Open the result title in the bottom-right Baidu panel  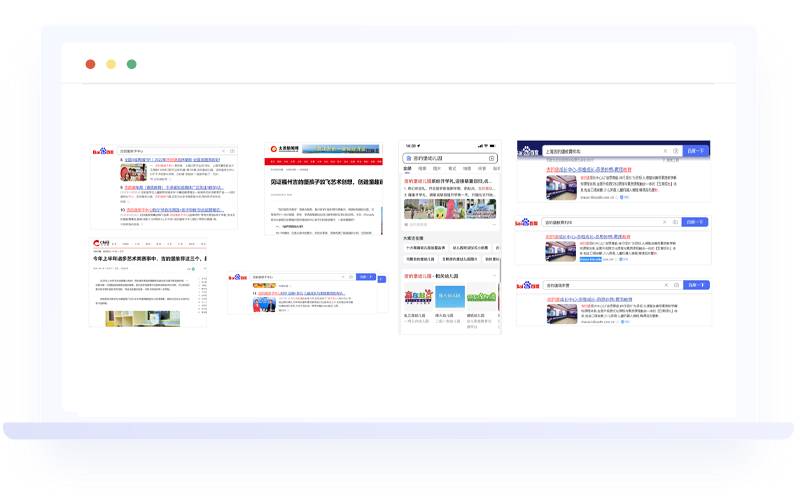click(589, 300)
